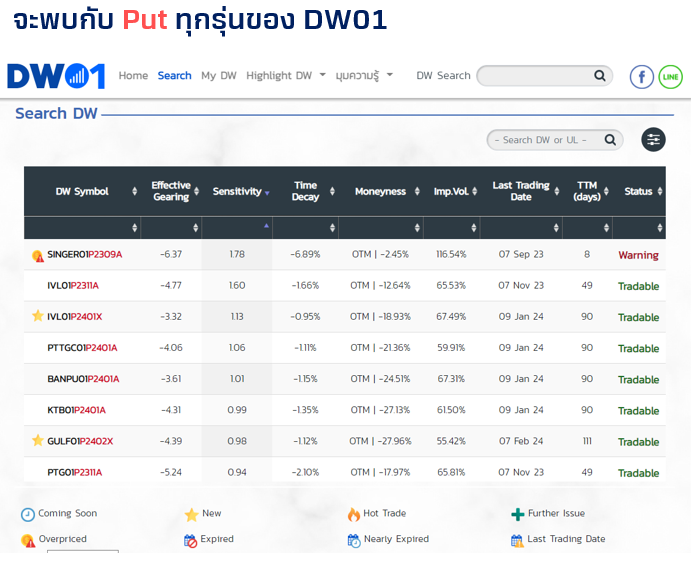Image resolution: width=691 pixels, height=562 pixels.
Task: Expand the Highlight DW dropdown menu
Action: click(x=286, y=75)
